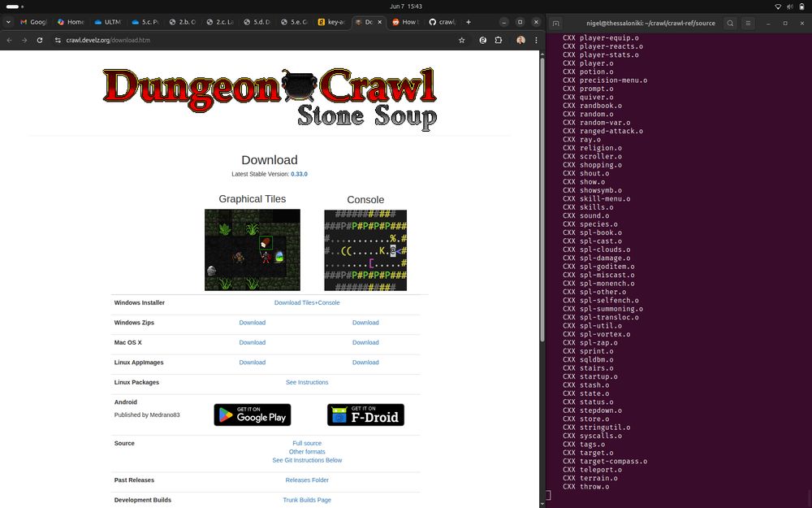Viewport: 812px width, 508px height.
Task: Download the Linux AppImages console version
Action: [365, 363]
